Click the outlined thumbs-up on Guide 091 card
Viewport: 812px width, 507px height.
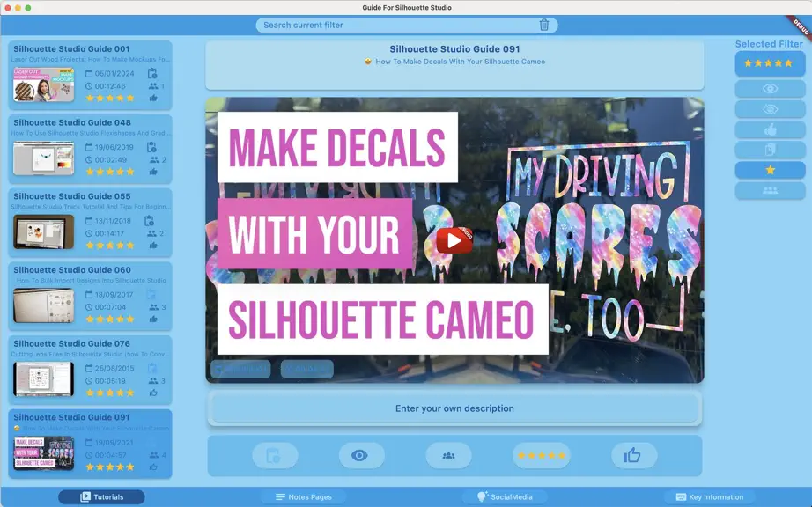tap(153, 467)
